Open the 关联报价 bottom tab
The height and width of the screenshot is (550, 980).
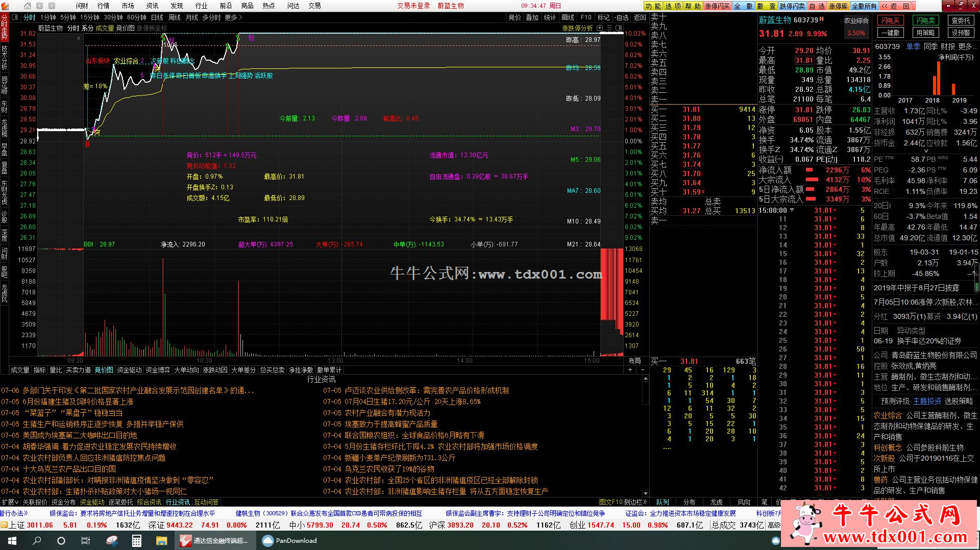[x=35, y=502]
